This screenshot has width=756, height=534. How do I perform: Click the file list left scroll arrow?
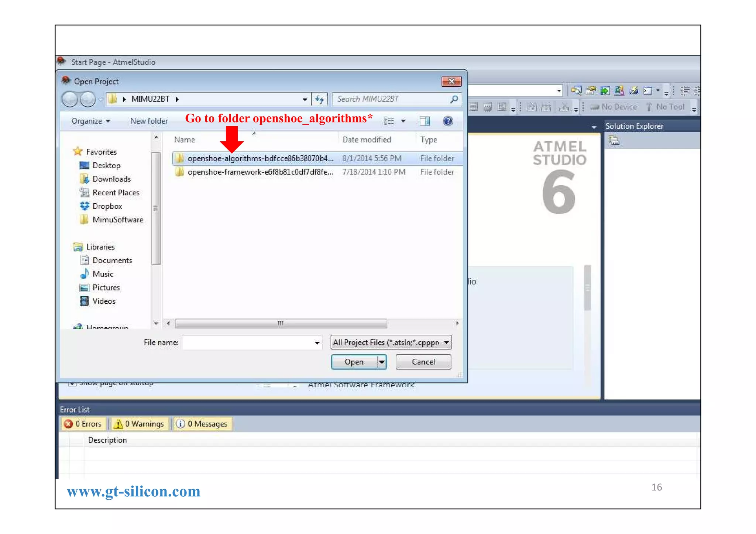click(168, 323)
